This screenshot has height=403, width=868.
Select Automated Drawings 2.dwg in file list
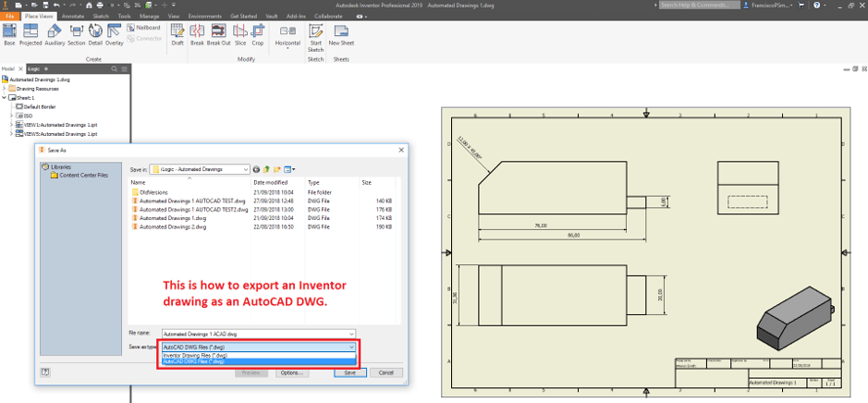point(169,227)
